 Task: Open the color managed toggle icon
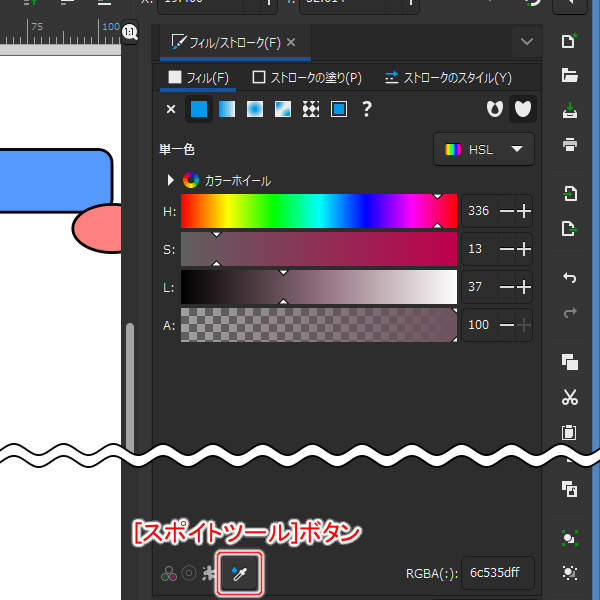[x=169, y=573]
